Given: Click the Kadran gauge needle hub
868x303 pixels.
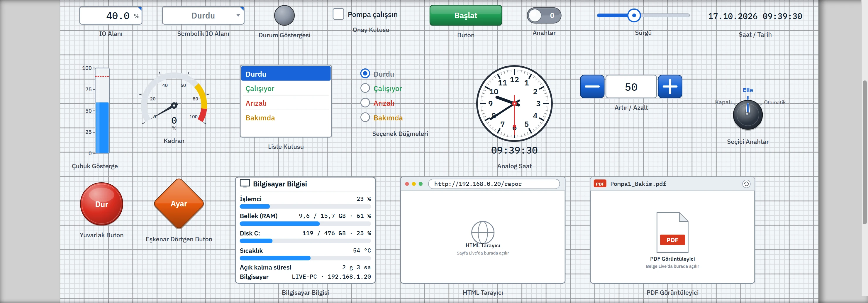Looking at the screenshot, I should coord(174,106).
